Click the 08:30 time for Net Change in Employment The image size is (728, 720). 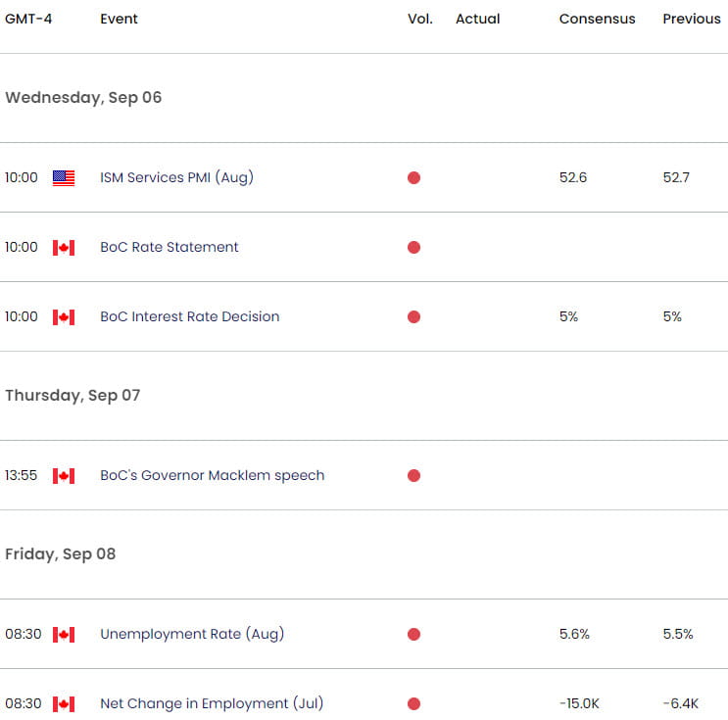(x=24, y=703)
